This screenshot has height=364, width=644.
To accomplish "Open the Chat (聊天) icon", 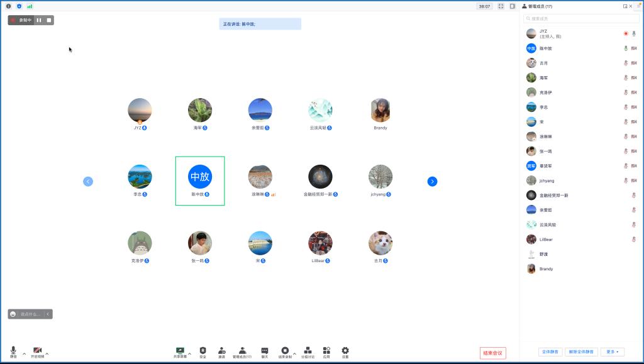I will click(x=265, y=351).
